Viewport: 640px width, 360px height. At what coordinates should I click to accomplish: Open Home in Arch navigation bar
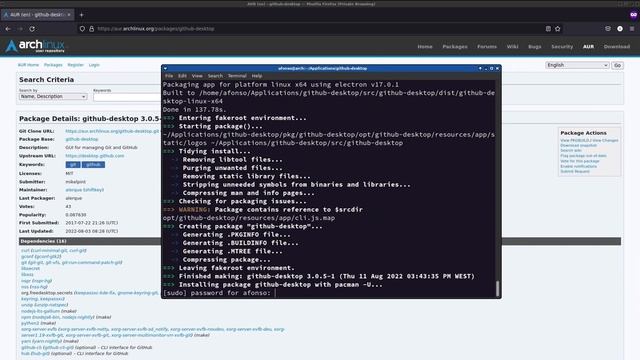click(425, 47)
